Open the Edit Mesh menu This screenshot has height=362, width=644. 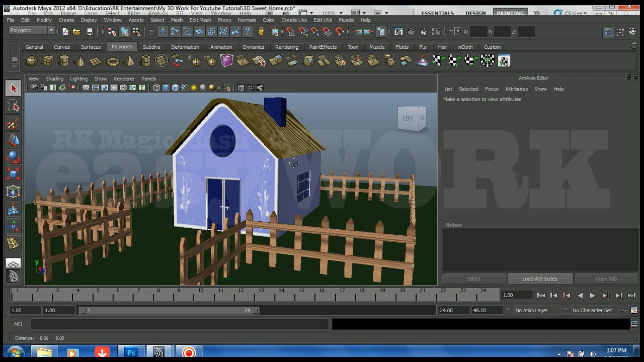click(200, 20)
